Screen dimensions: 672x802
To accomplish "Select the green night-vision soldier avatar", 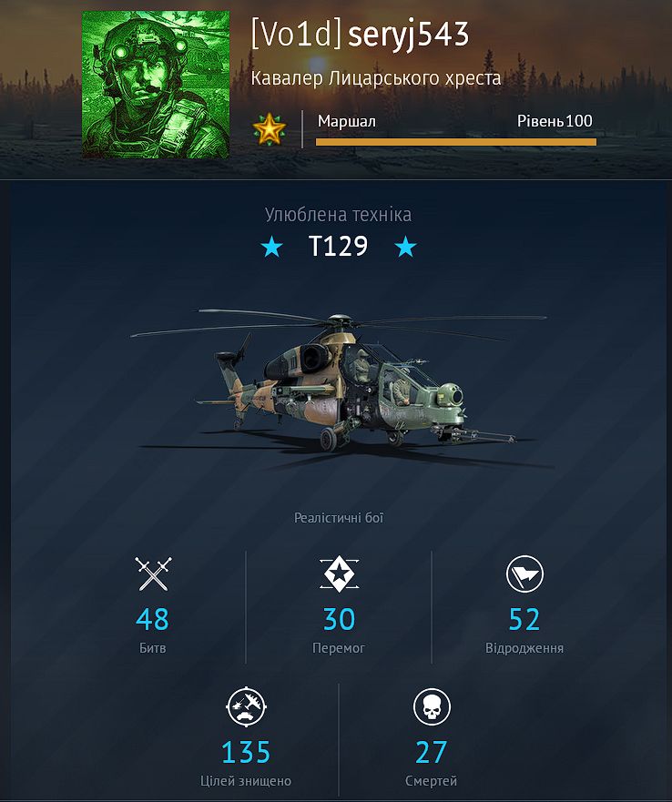I will (156, 85).
